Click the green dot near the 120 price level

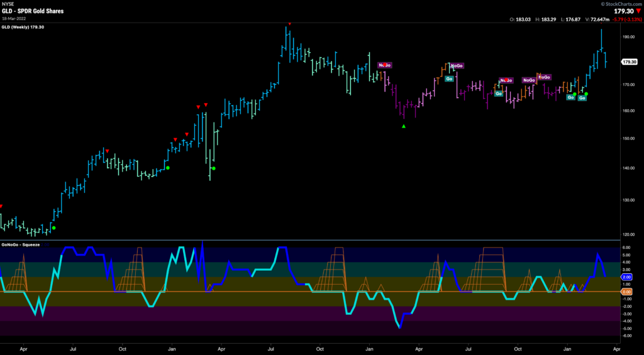click(53, 228)
